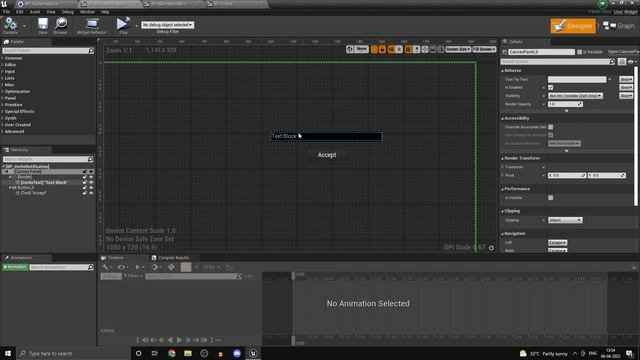Click the Play toolbar button
Screen dimensions: 640x360
coord(123,26)
